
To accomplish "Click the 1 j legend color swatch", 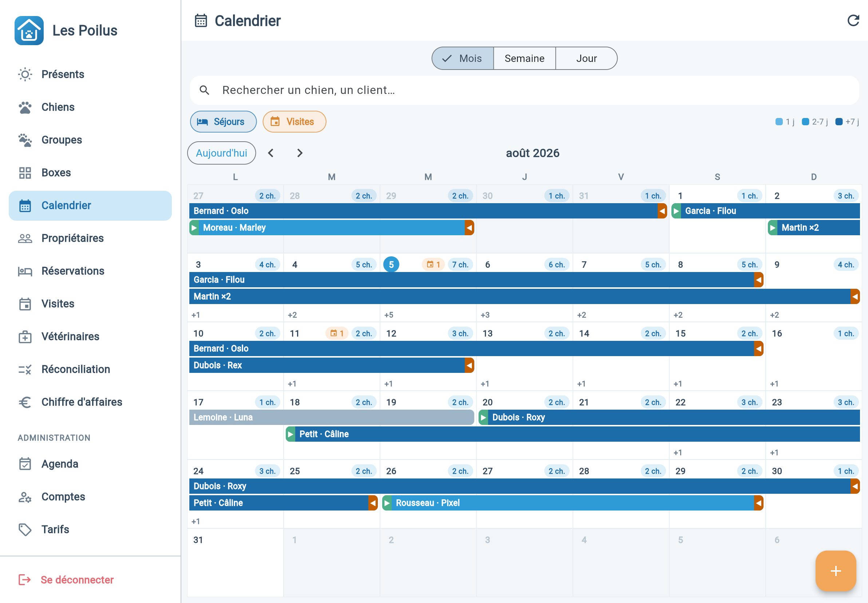I will pyautogui.click(x=779, y=122).
